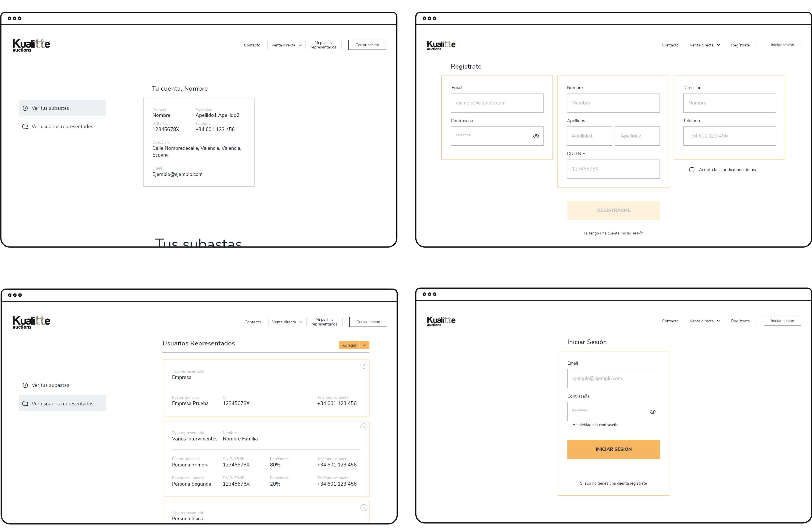Expand the Agregar dropdown arrow
Image resolution: width=812 pixels, height=530 pixels.
[x=364, y=345]
